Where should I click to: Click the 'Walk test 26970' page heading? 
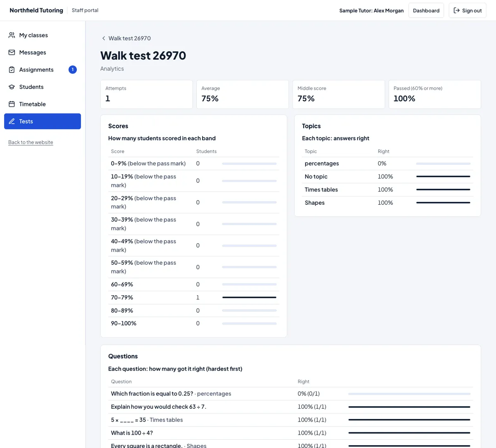click(x=143, y=55)
